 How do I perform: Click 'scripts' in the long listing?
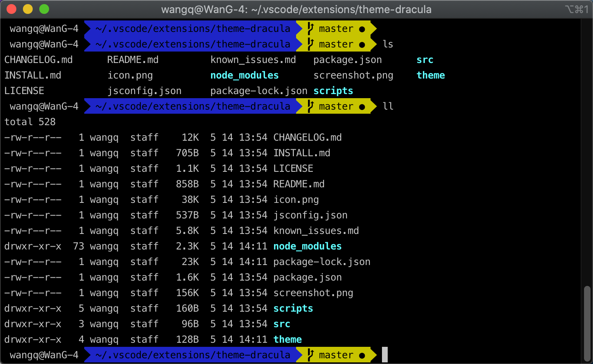pyautogui.click(x=293, y=309)
